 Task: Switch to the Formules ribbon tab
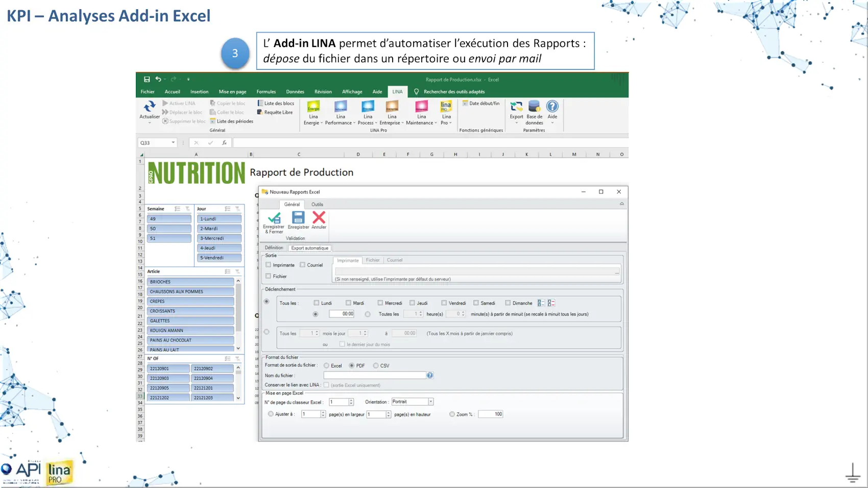coord(266,92)
